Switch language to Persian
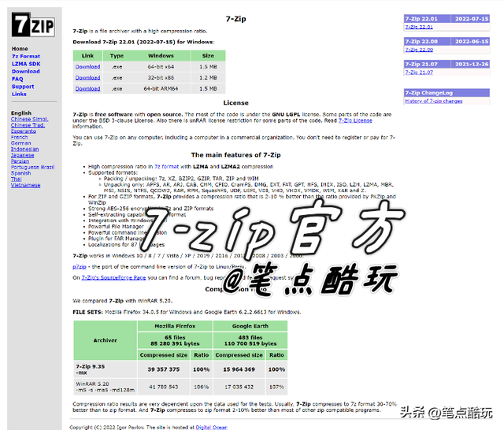The image size is (504, 430). (20, 161)
